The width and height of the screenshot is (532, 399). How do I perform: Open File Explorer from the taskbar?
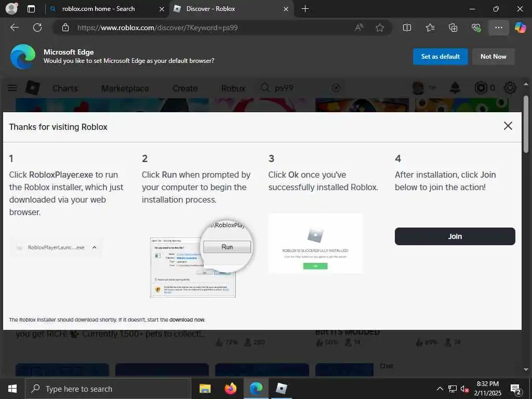[205, 389]
